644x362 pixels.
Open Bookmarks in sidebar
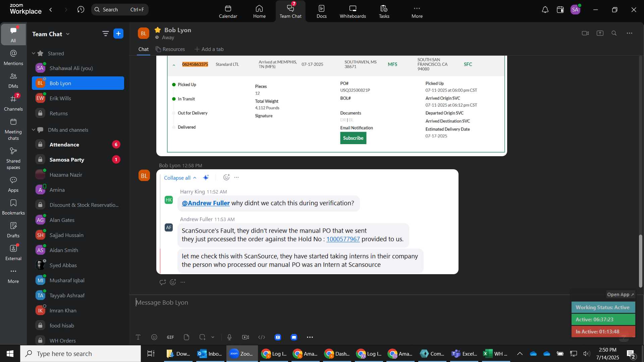pos(13,207)
